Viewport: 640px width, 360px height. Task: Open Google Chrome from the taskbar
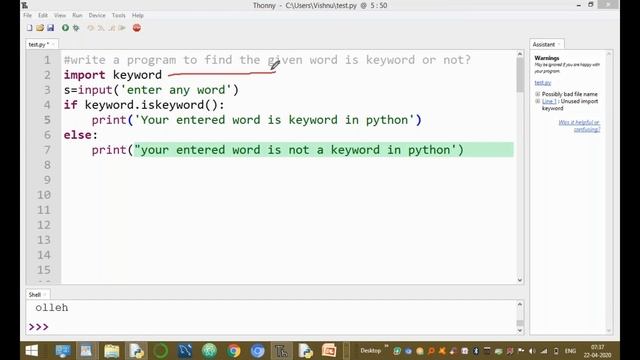(234, 351)
